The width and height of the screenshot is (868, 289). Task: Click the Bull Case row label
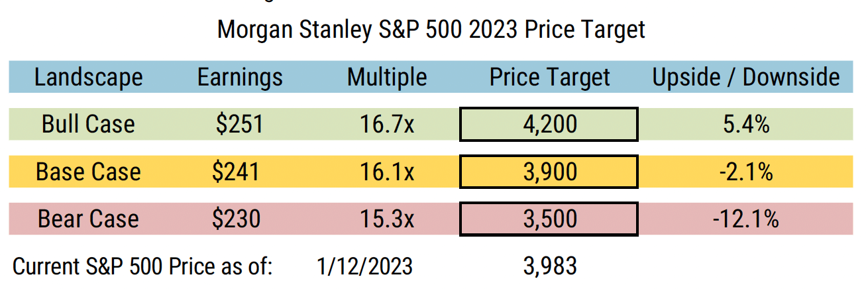click(x=88, y=125)
